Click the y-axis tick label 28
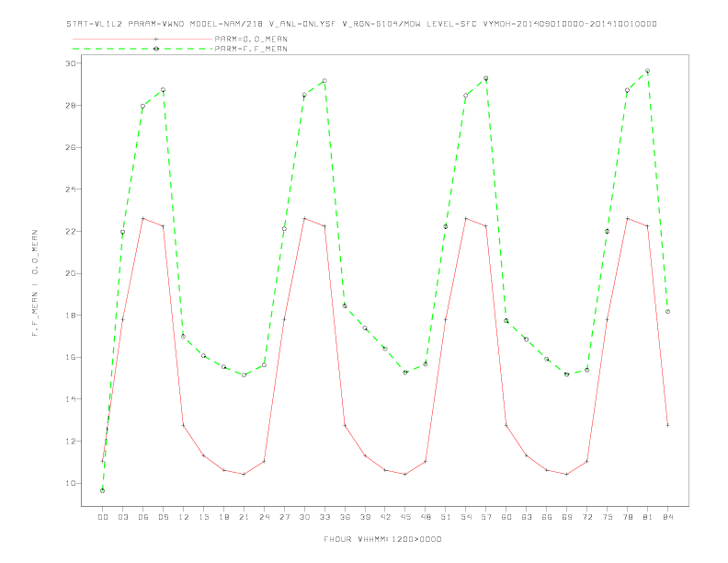The width and height of the screenshot is (728, 563). point(71,106)
